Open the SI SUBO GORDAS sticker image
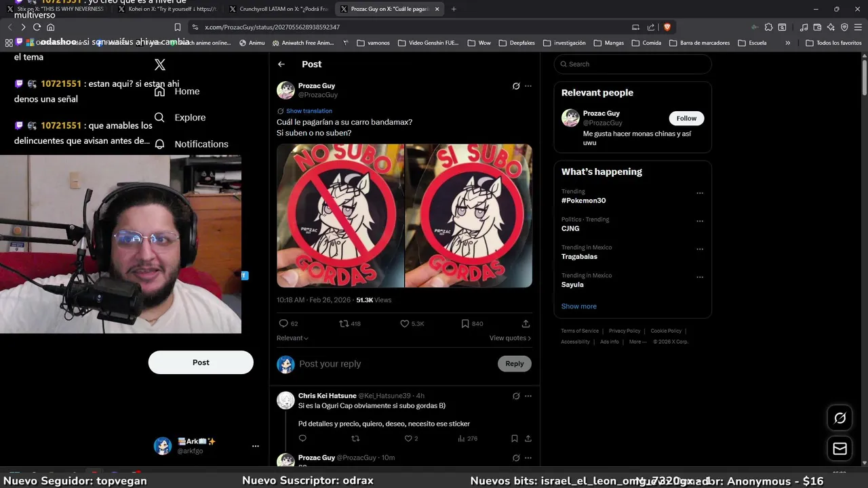The height and width of the screenshot is (488, 868). pyautogui.click(x=469, y=216)
